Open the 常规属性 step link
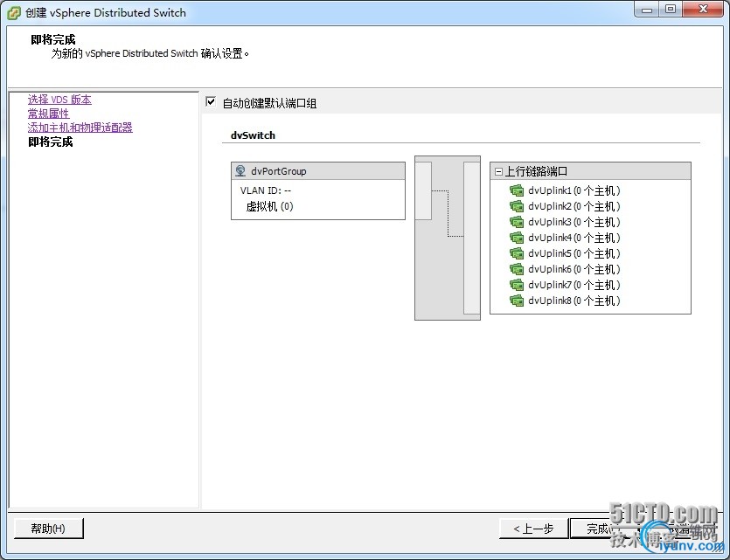This screenshot has height=560, width=730. coord(48,114)
